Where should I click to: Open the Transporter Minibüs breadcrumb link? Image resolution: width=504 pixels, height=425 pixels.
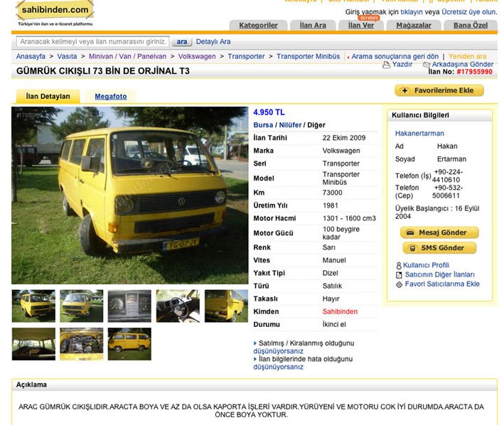click(x=309, y=56)
